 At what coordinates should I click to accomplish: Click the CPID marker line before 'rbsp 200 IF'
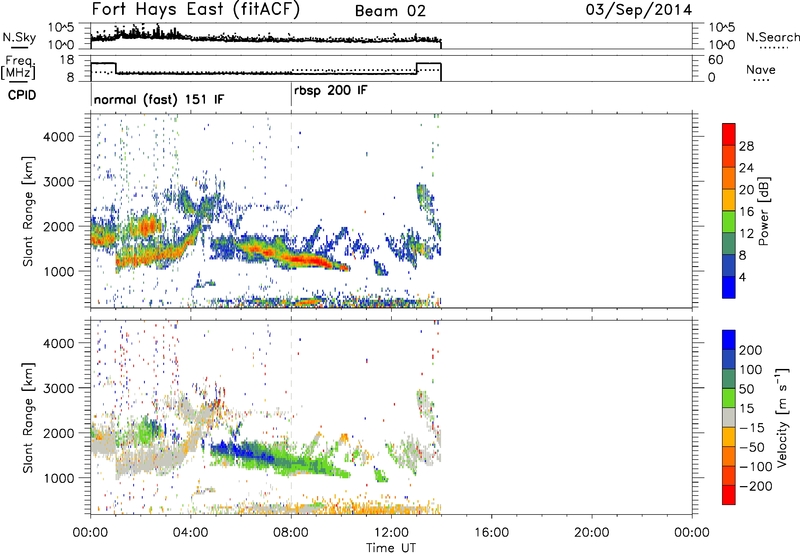pos(291,95)
